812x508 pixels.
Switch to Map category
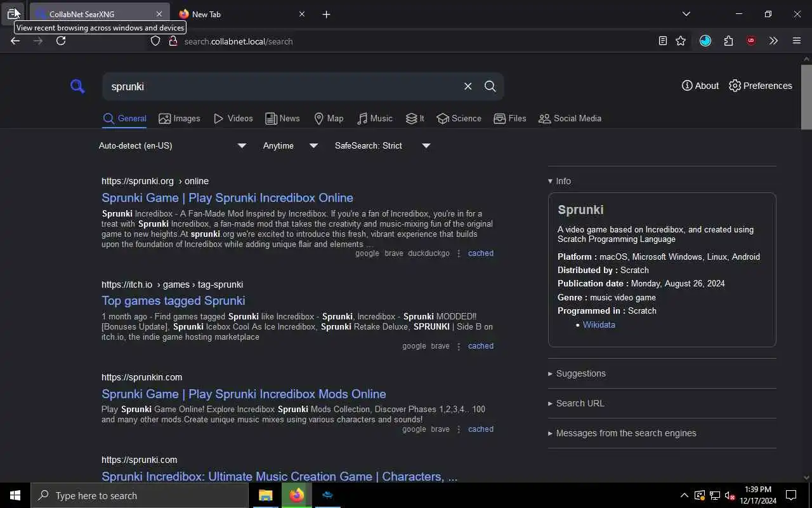click(x=329, y=119)
